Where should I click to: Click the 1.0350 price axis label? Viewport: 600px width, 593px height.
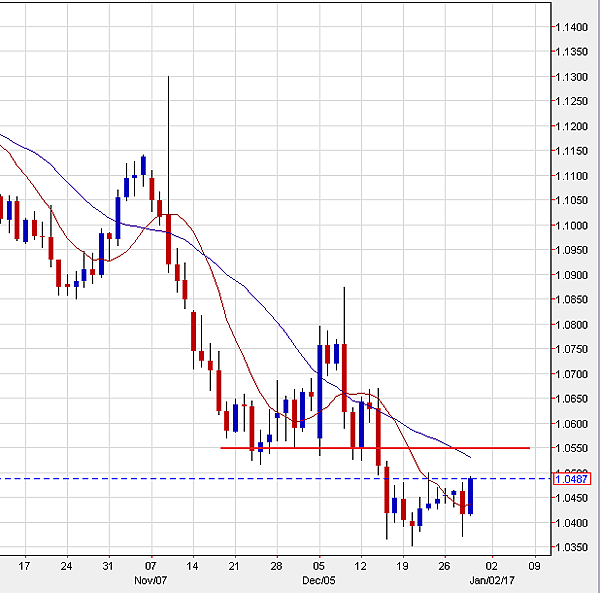tap(571, 547)
